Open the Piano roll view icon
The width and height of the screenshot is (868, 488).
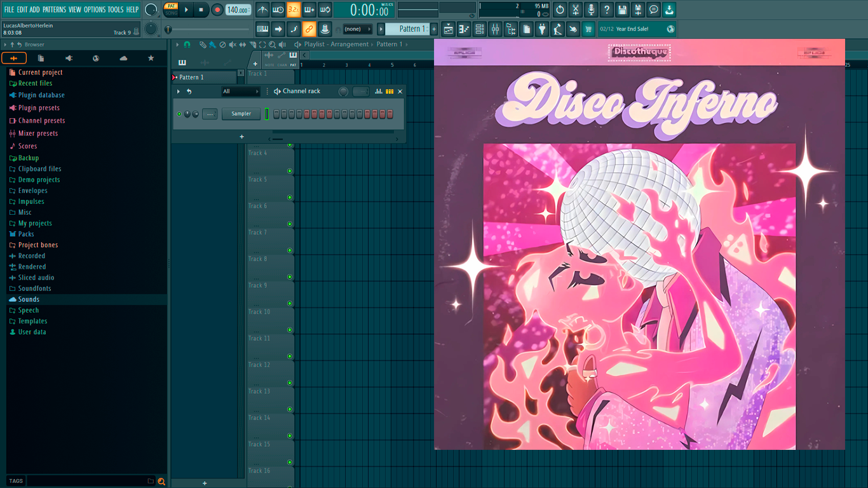(x=464, y=29)
